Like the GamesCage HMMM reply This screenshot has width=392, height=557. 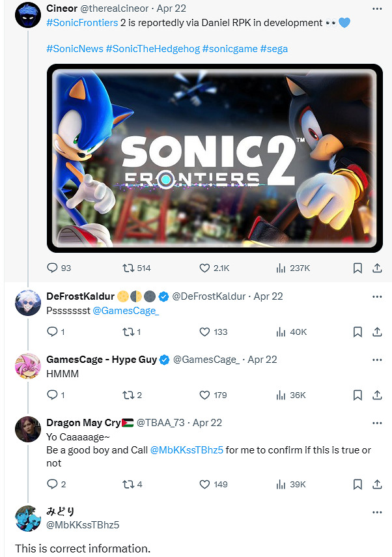tap(204, 395)
